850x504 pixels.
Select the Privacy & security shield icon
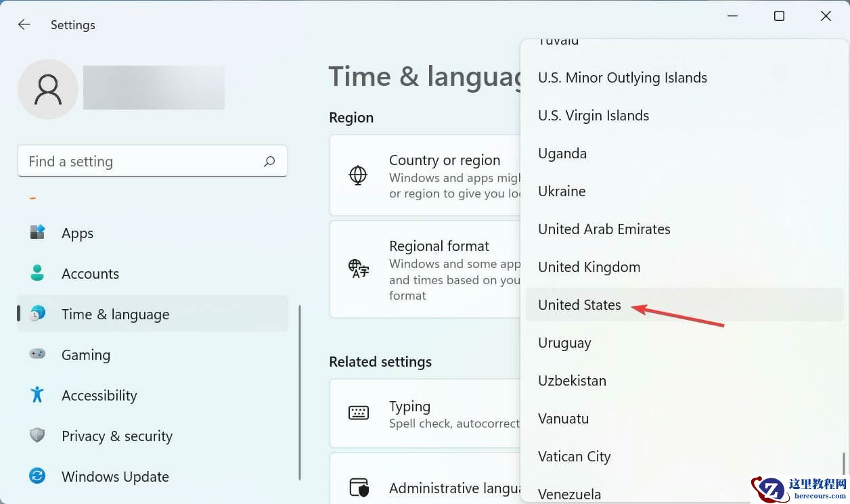[37, 435]
